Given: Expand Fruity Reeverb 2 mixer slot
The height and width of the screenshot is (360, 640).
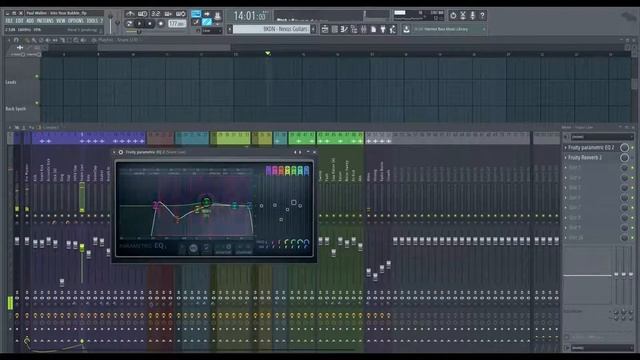Looking at the screenshot, I should coord(566,157).
